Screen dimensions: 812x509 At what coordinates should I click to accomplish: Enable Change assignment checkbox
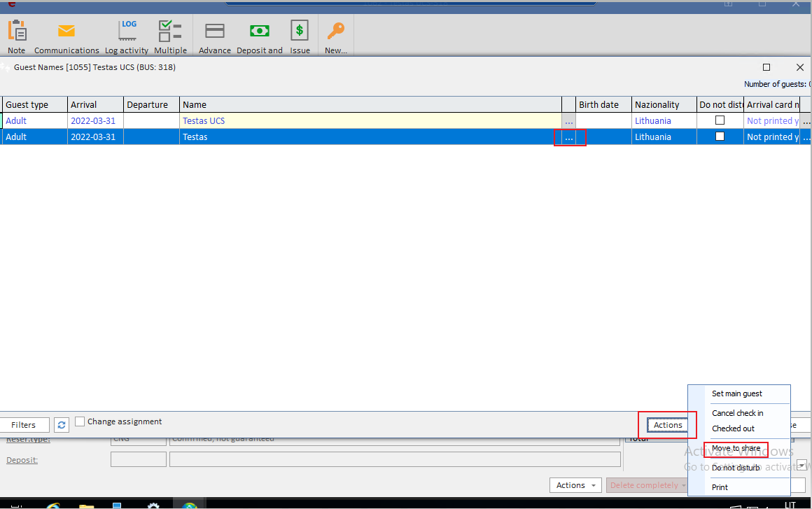[80, 421]
